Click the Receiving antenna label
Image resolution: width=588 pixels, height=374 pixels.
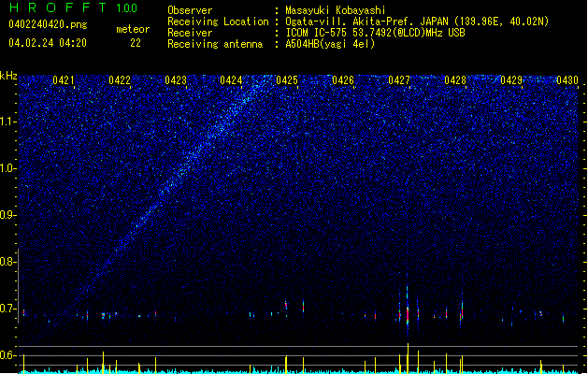tap(215, 44)
